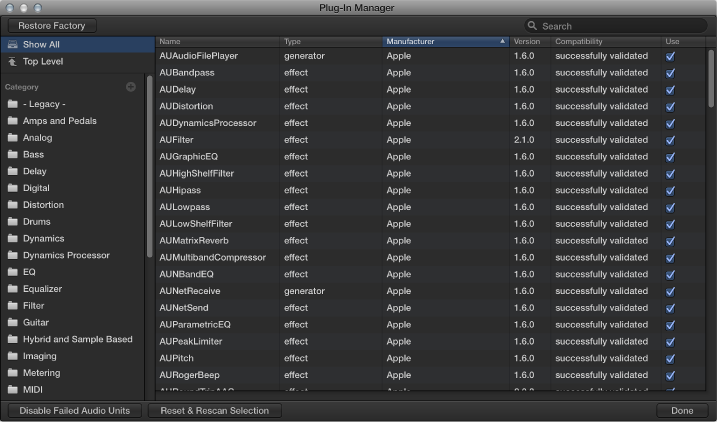The image size is (718, 422).
Task: Click the Filter folder icon
Action: tap(13, 305)
